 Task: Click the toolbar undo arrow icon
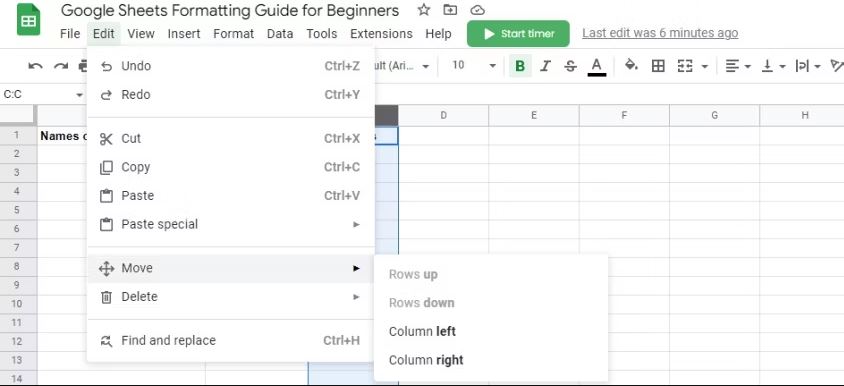click(36, 66)
